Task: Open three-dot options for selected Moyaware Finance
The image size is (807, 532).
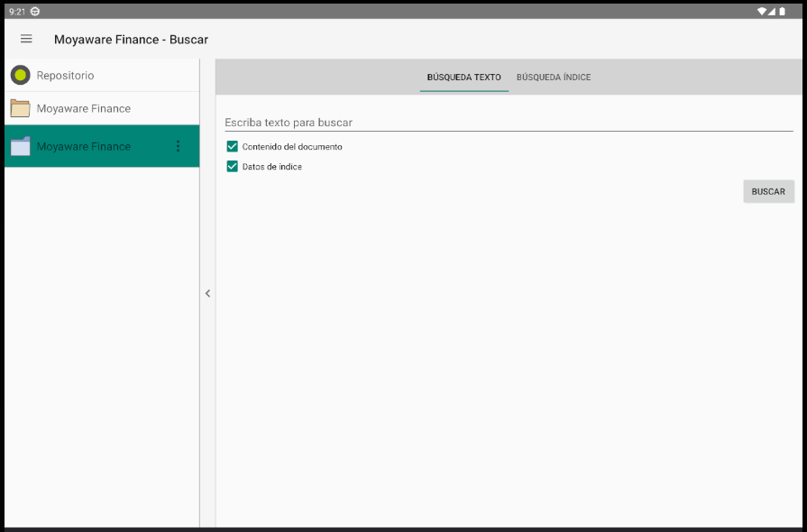Action: click(x=178, y=146)
